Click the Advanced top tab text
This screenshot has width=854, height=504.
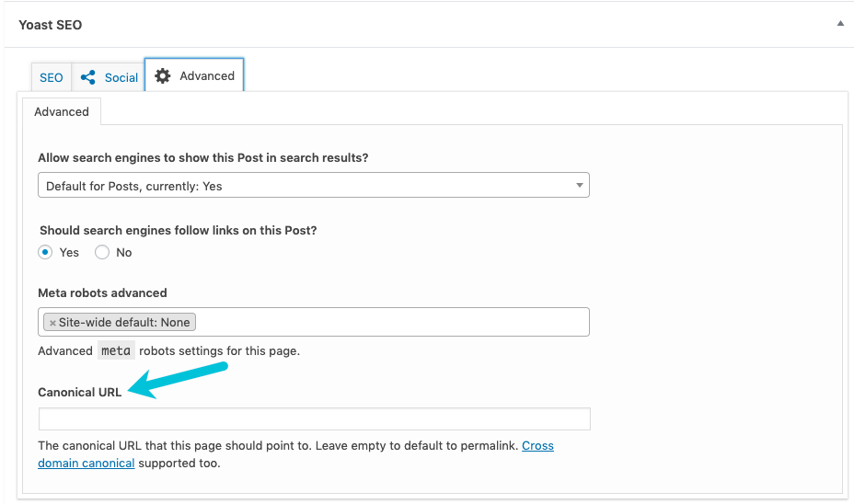[x=207, y=75]
